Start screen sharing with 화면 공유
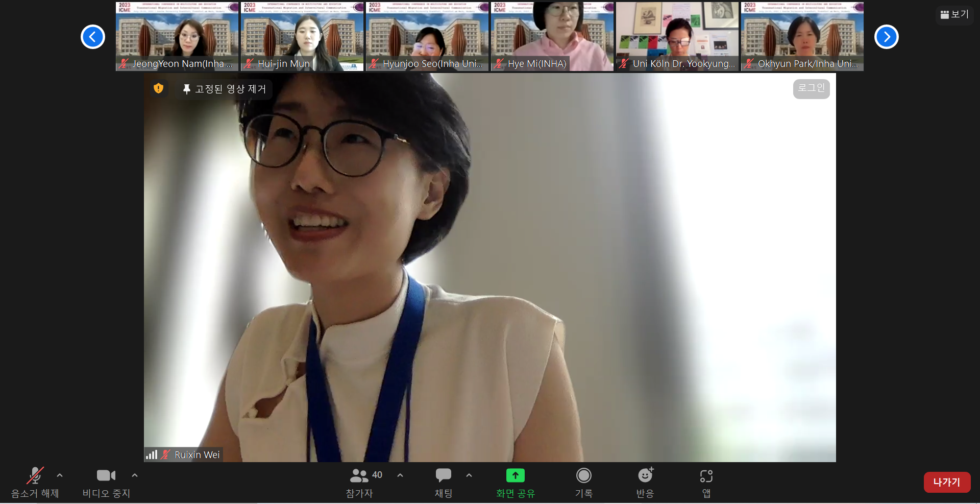 coord(516,483)
